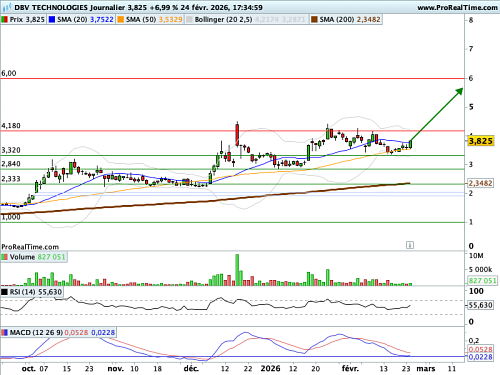Screen dimensions: 500x375
Task: Click the 5 000k volume axis label
Action: pos(480,269)
